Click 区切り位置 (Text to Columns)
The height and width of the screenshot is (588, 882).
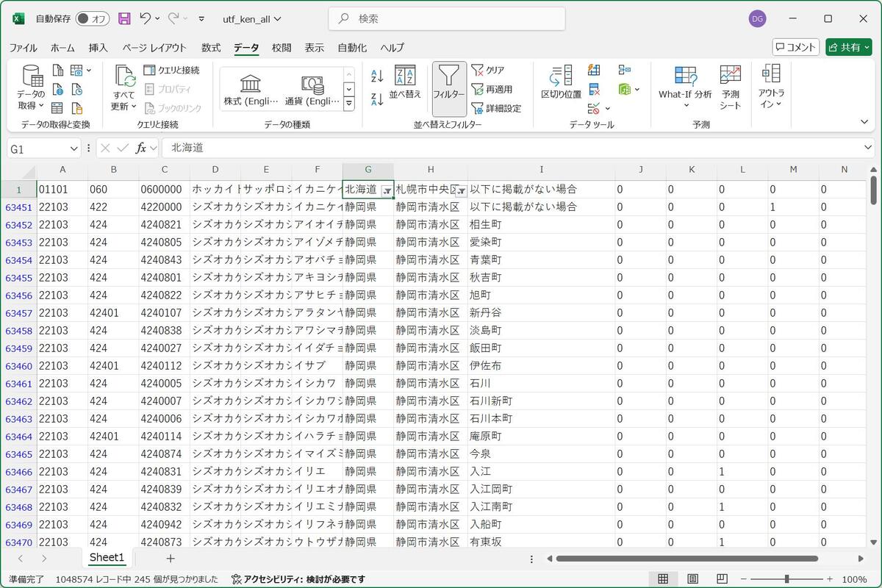(562, 82)
